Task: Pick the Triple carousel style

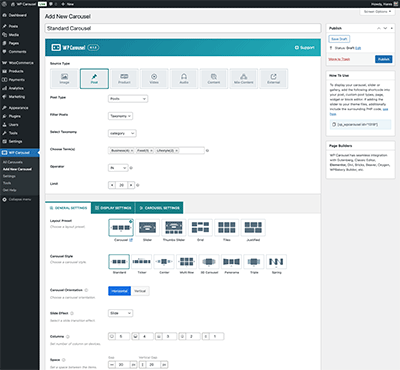Action: (x=254, y=262)
